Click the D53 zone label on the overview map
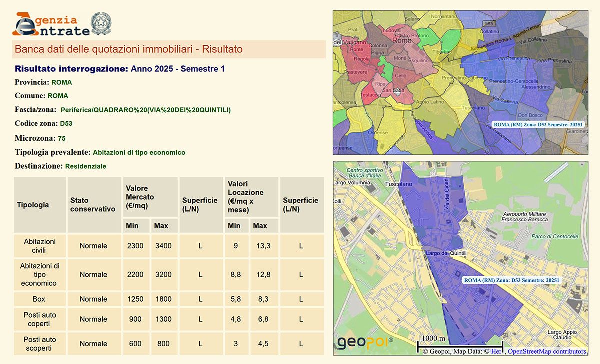Viewport: 600px width, 364px height. coord(538,124)
